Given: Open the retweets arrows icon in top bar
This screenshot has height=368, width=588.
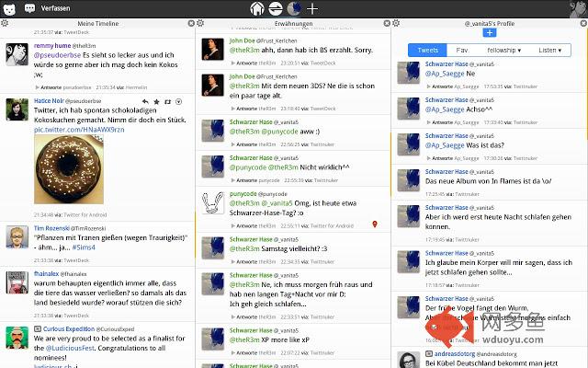Looking at the screenshot, I should [276, 8].
